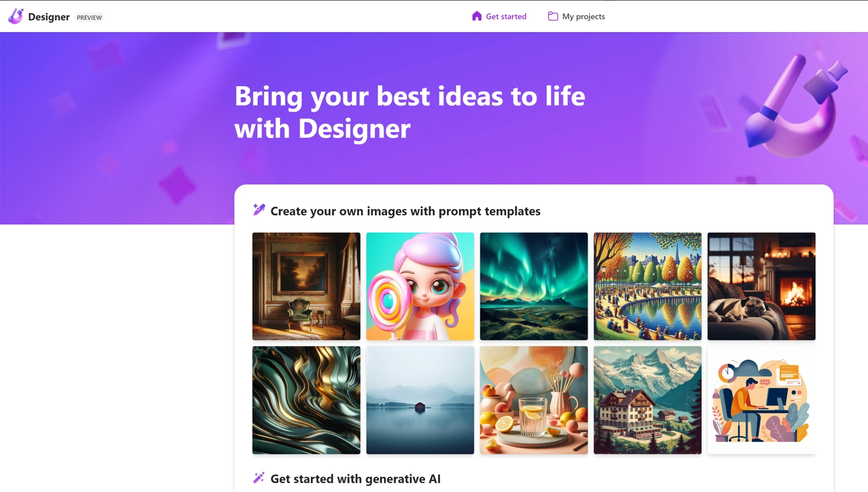This screenshot has width=868, height=492.
Task: Click the home icon beside Get started
Action: tap(477, 16)
